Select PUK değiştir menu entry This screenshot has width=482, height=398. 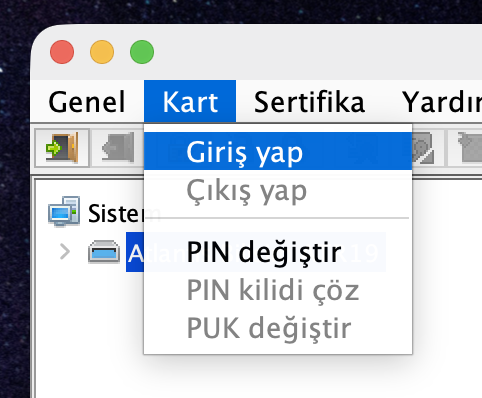278,328
